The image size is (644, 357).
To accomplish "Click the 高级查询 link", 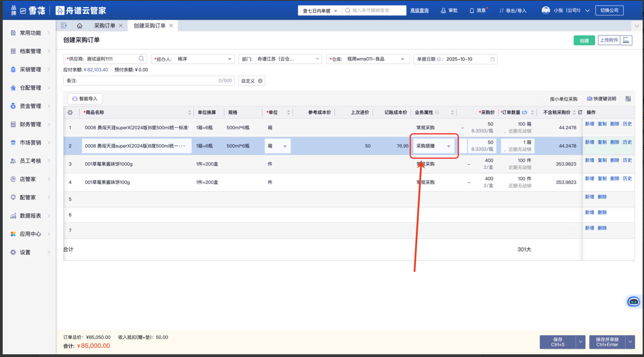I will [x=419, y=10].
